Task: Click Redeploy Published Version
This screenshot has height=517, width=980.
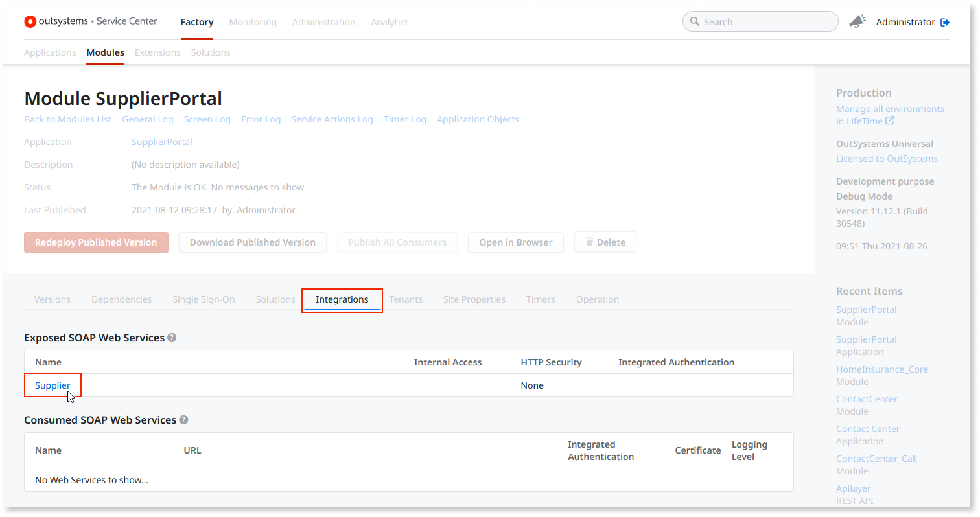Action: coord(96,242)
